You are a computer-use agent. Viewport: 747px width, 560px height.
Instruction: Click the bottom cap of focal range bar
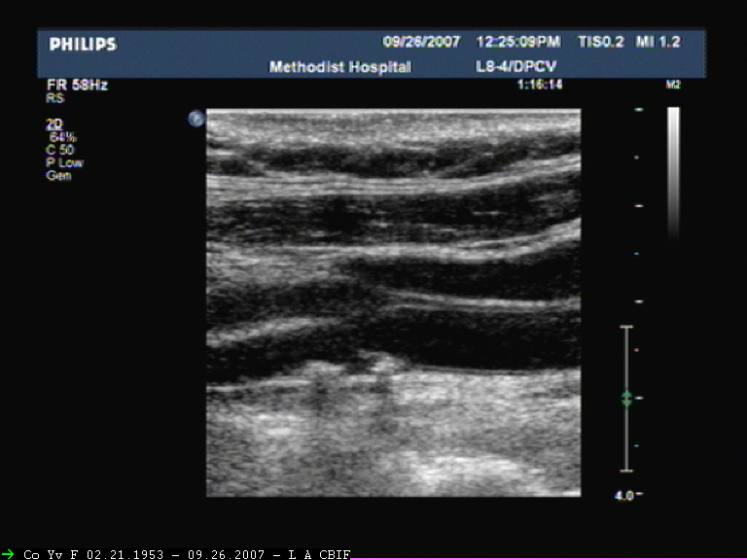626,471
